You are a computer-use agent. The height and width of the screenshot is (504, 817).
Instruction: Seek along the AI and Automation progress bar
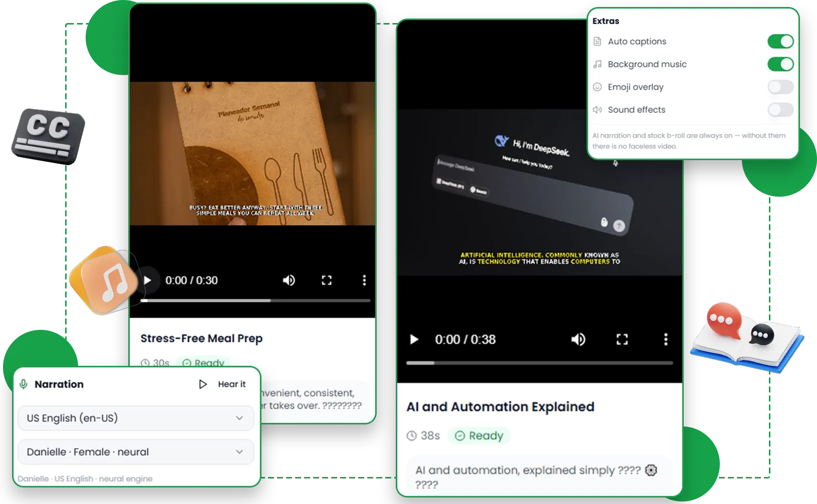pos(539,363)
